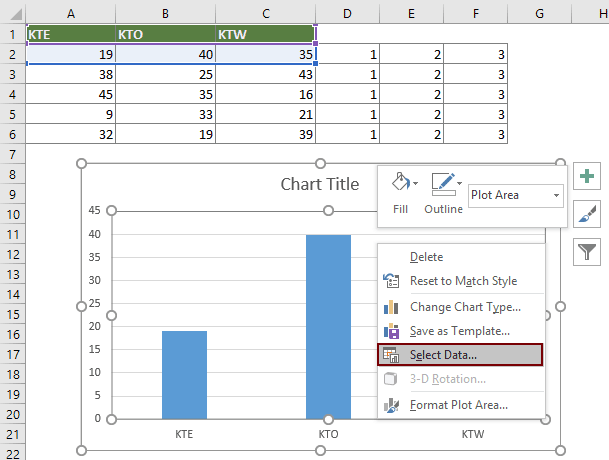Click the Fill label in mini toolbar
The width and height of the screenshot is (609, 460).
coord(400,209)
